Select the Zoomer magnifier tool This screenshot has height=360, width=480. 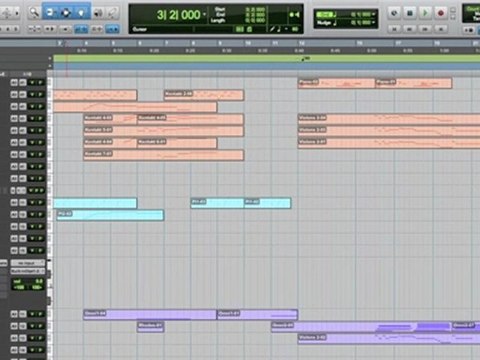(34, 13)
